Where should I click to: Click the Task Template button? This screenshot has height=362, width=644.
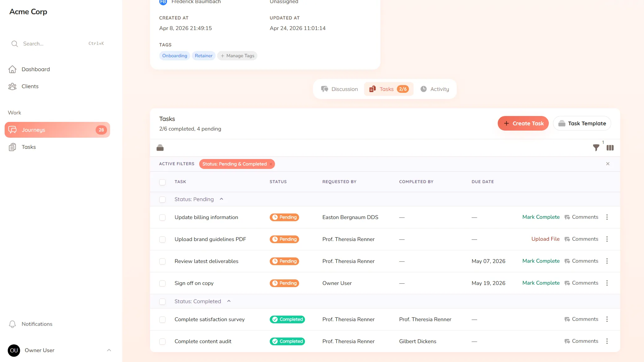pos(582,123)
